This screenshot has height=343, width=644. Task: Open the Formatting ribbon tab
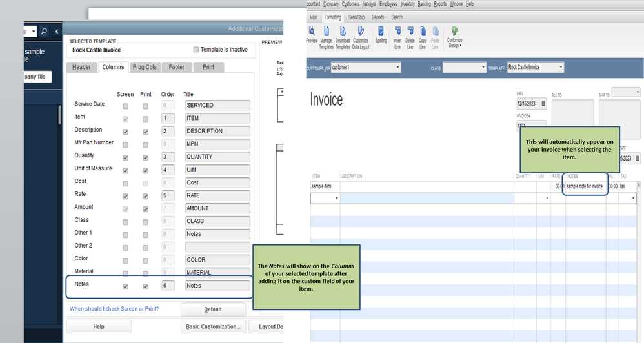333,17
